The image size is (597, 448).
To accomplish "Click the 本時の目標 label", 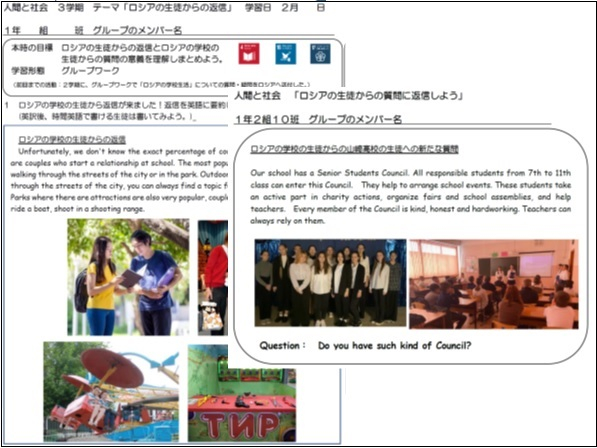I will [x=32, y=48].
